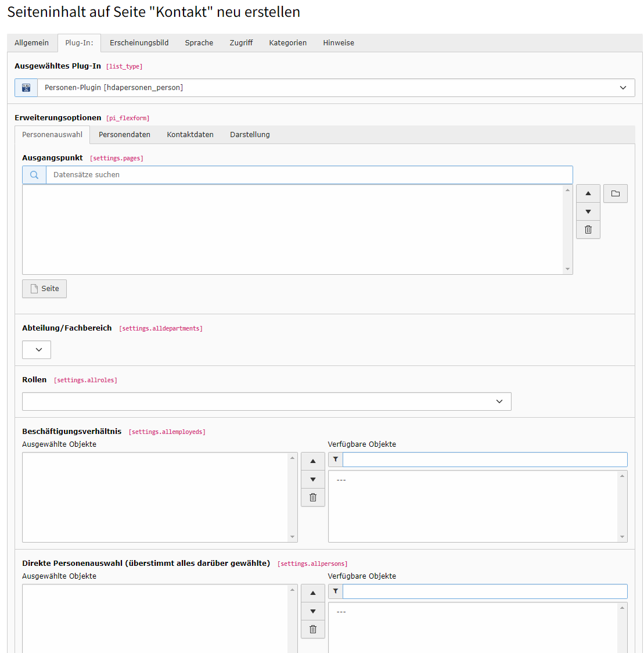
Task: Click Beschäftigungsverhältnis selected list scrollbar up arrow
Action: pyautogui.click(x=292, y=458)
